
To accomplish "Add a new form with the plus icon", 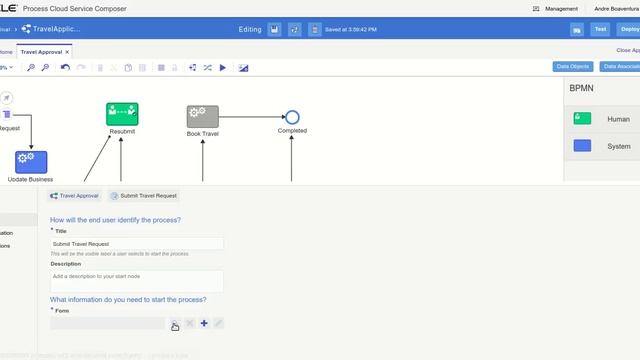I will 204,323.
